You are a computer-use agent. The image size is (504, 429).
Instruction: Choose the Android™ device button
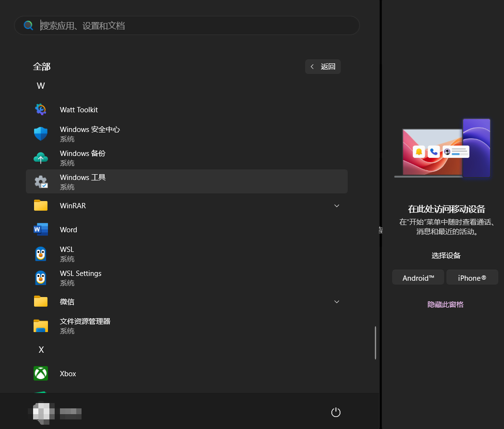[x=418, y=278]
